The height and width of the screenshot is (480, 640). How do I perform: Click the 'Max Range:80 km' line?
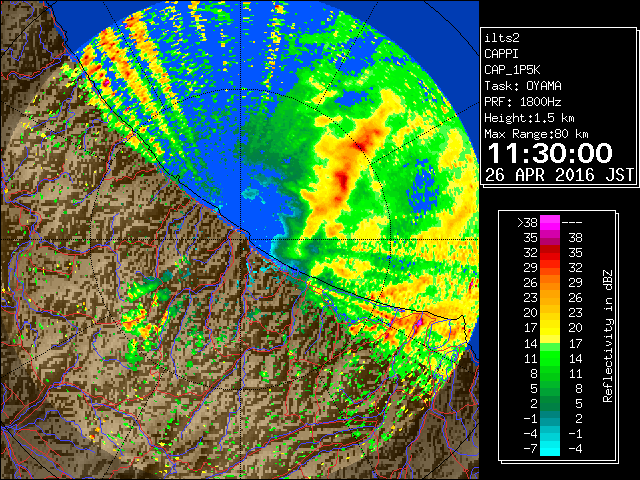(536, 134)
